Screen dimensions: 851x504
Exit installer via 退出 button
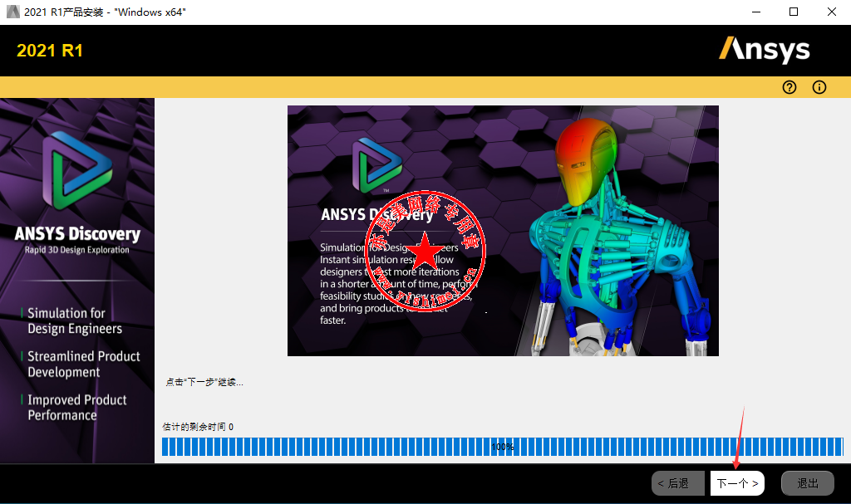tap(807, 483)
